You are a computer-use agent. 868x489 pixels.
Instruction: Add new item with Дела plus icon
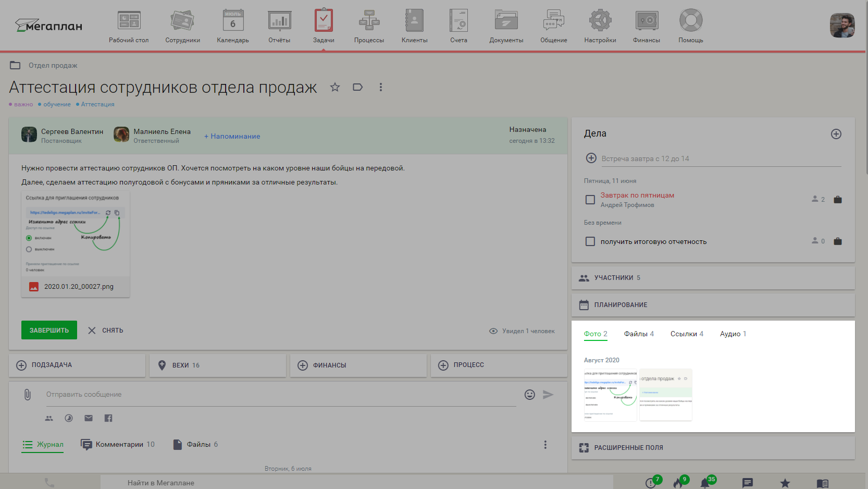836,134
